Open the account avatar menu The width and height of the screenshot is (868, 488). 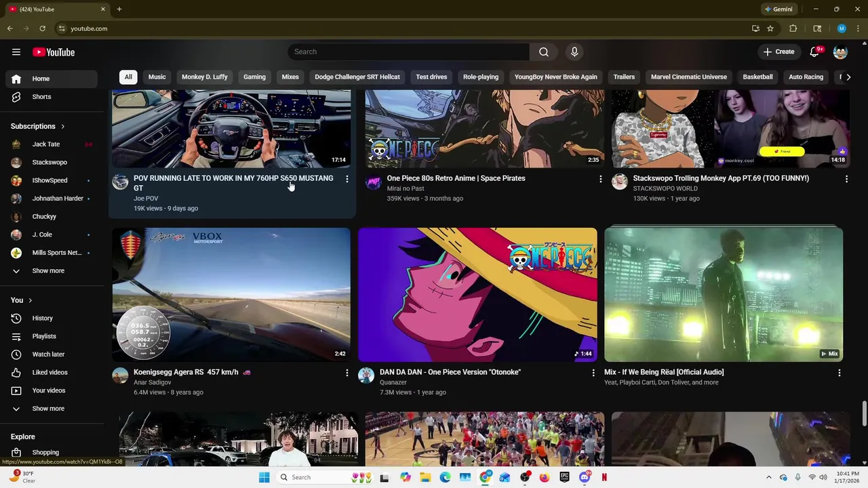click(x=840, y=52)
